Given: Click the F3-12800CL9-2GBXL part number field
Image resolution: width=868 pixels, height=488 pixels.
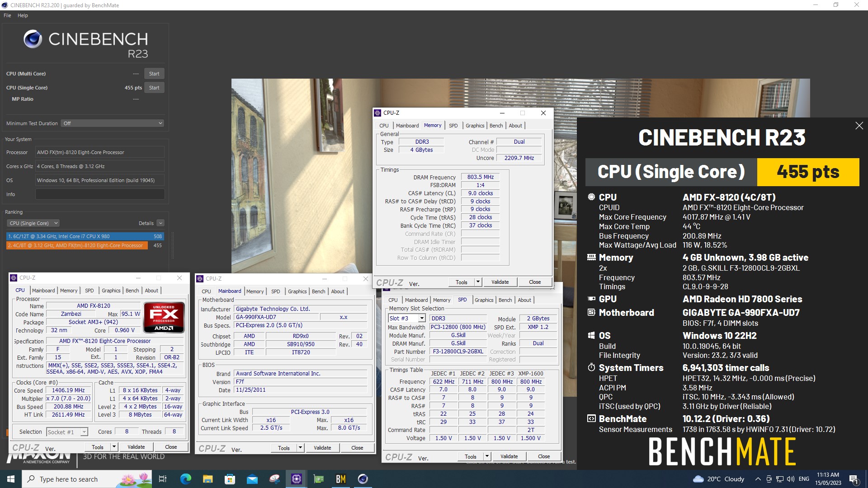Looking at the screenshot, I should click(458, 352).
